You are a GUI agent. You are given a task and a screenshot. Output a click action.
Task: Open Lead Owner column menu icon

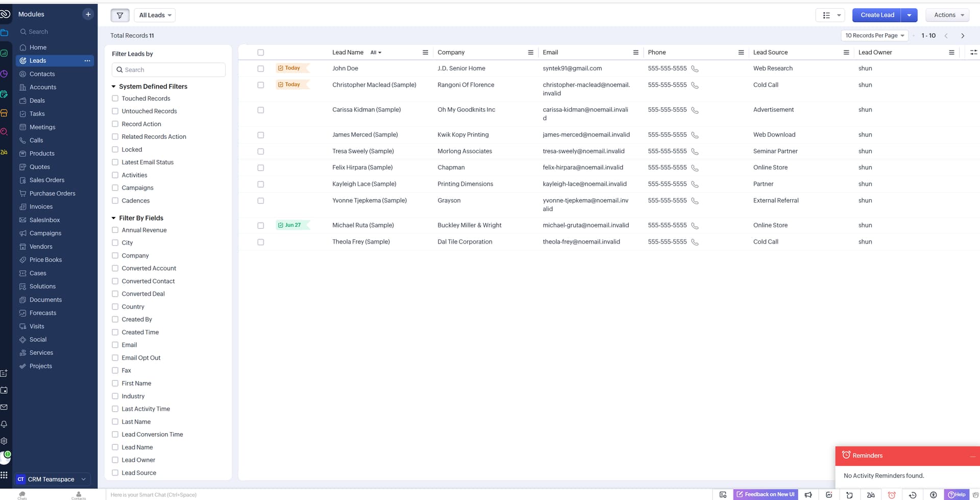click(951, 53)
